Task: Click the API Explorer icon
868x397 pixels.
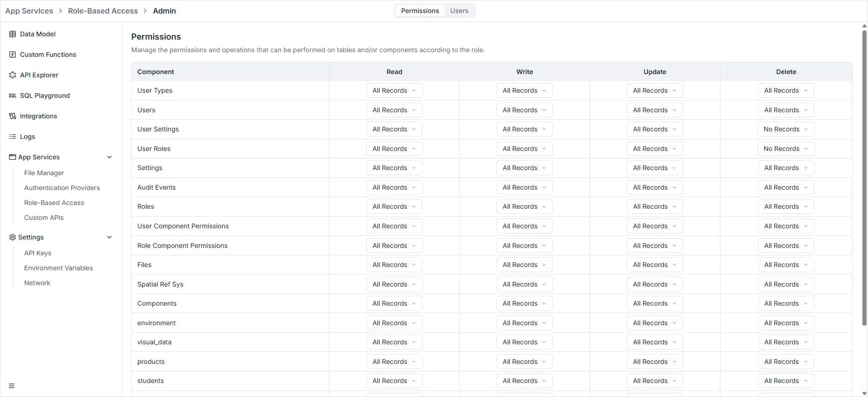Action: click(x=13, y=75)
